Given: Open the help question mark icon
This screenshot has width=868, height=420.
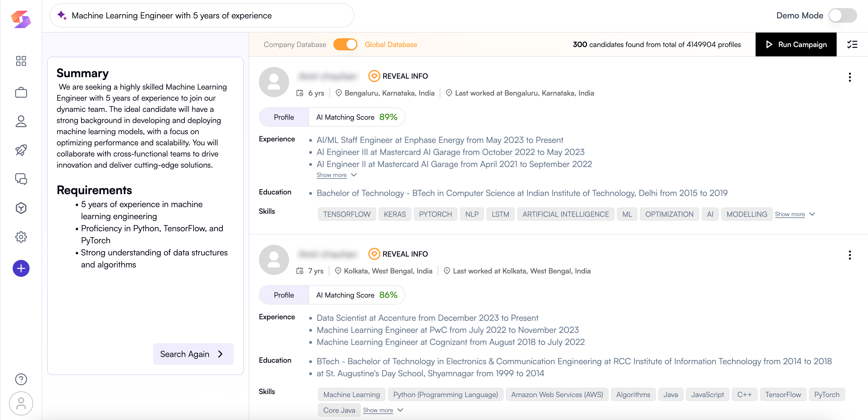Looking at the screenshot, I should coord(21,379).
